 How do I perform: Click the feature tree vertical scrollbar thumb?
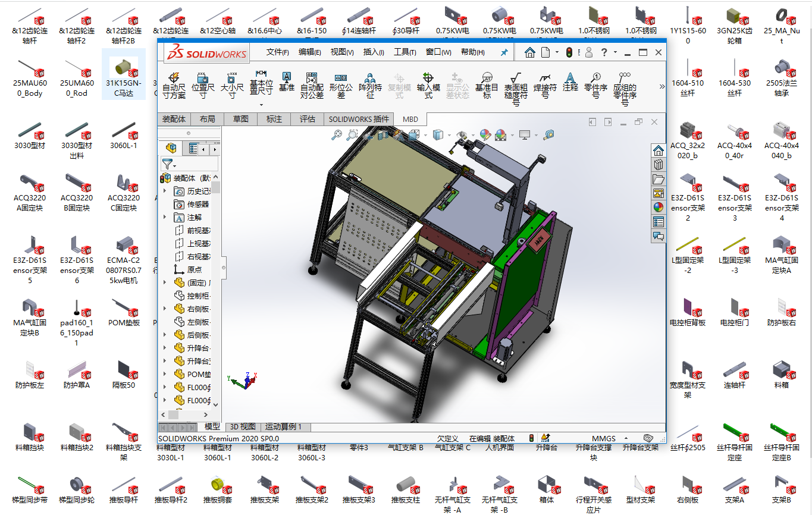pos(216,187)
